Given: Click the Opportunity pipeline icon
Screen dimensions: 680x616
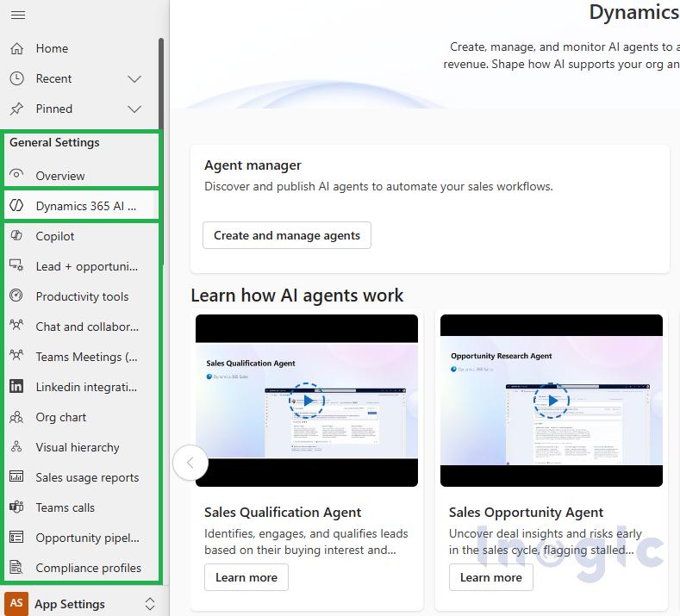Looking at the screenshot, I should pyautogui.click(x=16, y=537).
